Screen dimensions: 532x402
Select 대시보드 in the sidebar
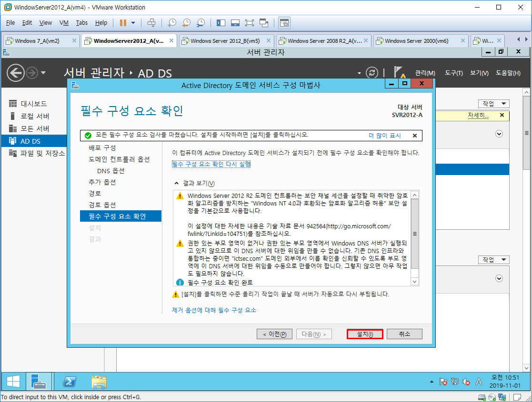34,104
